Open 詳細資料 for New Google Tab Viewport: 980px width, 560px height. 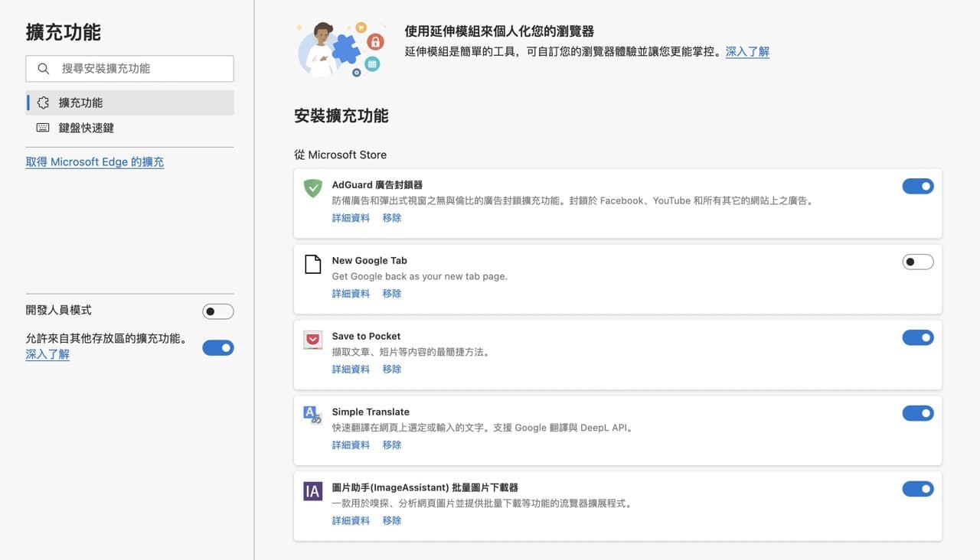351,294
